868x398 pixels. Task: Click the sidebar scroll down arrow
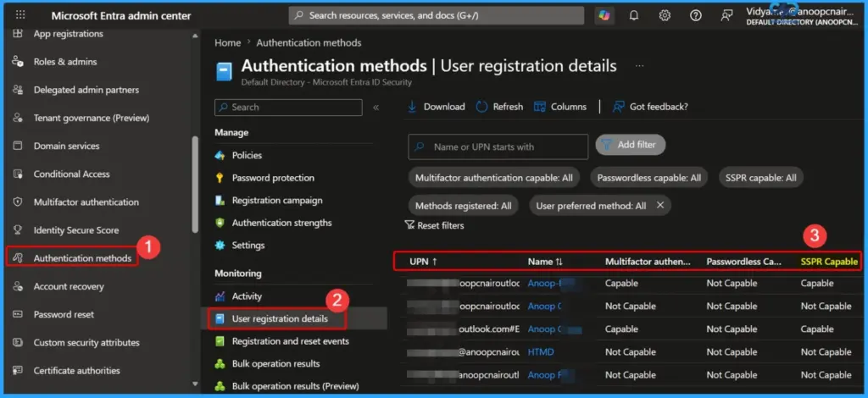pos(195,384)
